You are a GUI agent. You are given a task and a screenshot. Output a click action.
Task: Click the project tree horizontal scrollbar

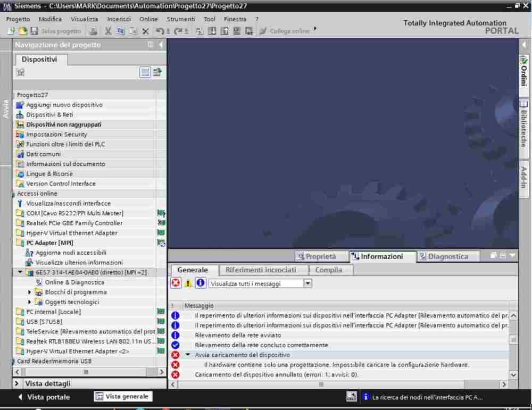click(x=86, y=372)
